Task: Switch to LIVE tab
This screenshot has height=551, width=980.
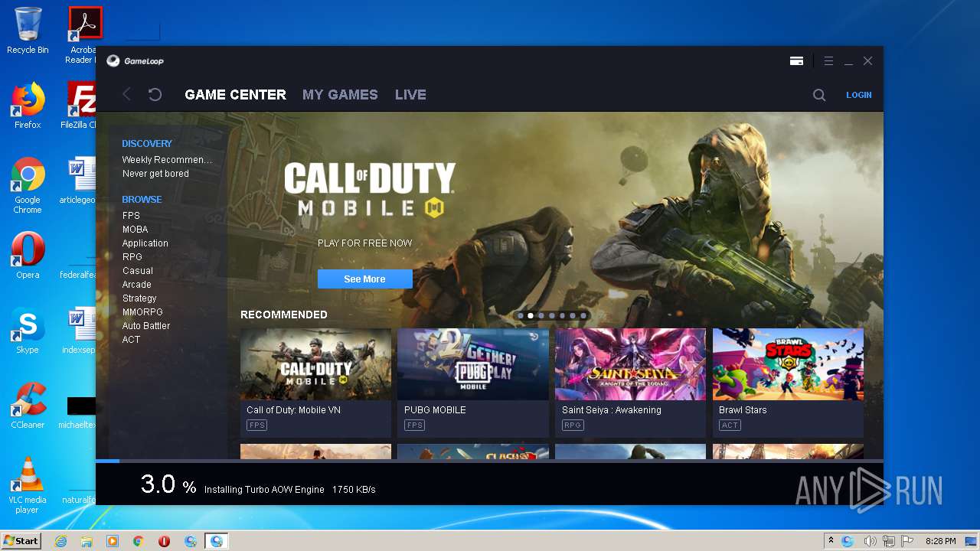Action: (410, 95)
